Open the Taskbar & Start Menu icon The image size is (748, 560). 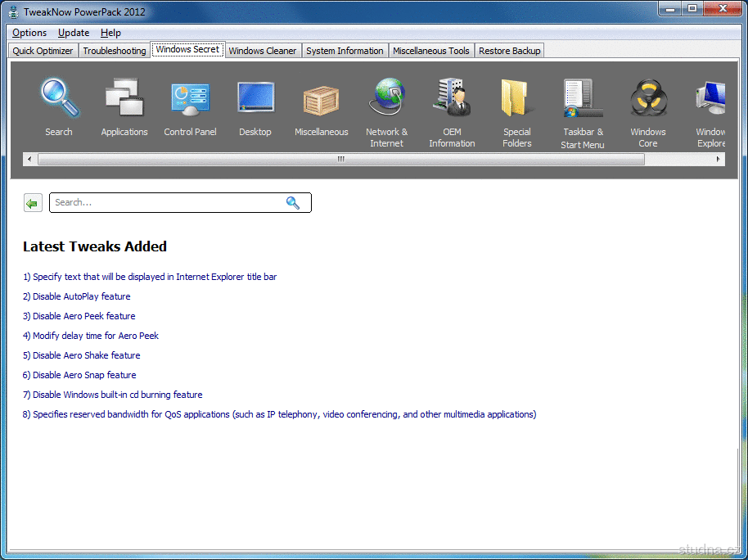pyautogui.click(x=583, y=98)
